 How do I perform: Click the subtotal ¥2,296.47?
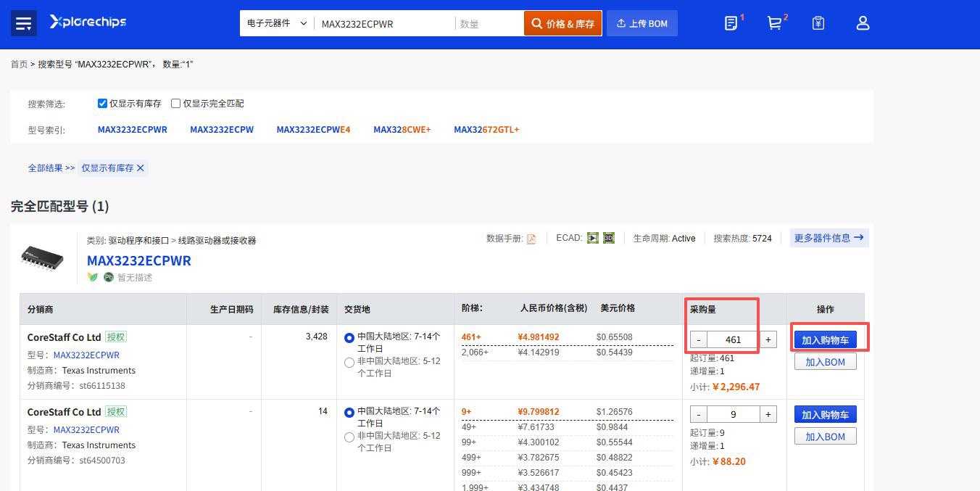point(736,387)
